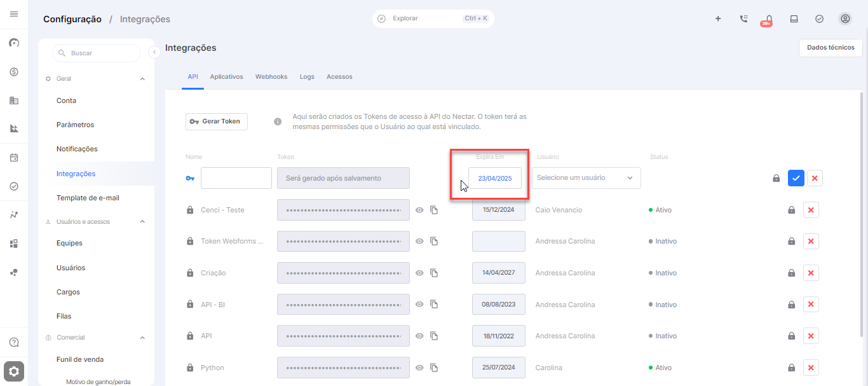Image resolution: width=868 pixels, height=386 pixels.
Task: Reveal the Criação token with eye icon
Action: point(419,273)
